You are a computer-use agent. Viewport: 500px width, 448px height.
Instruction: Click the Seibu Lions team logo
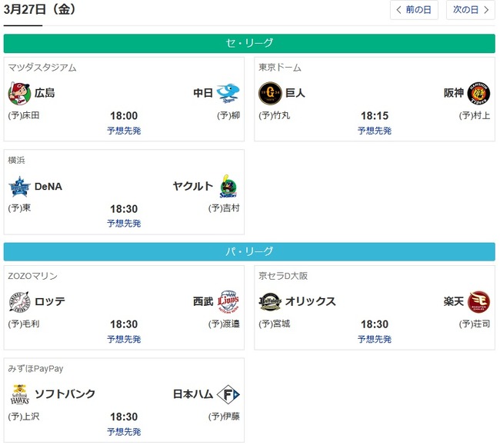228,301
